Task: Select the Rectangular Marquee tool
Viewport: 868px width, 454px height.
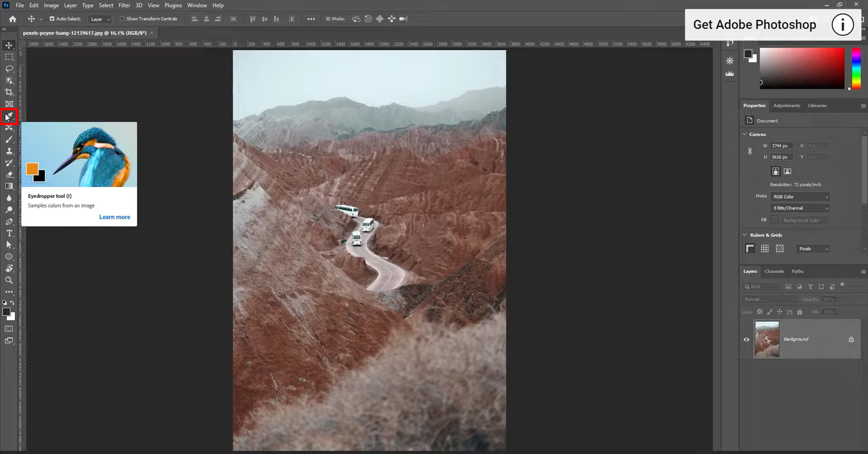Action: [x=9, y=57]
